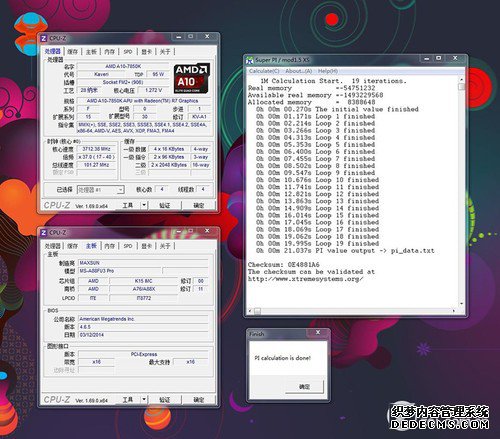
Task: Click the AMD A10-7850K name field
Action: point(123,66)
